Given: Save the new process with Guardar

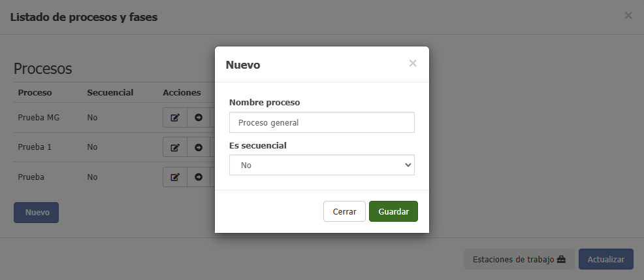Looking at the screenshot, I should pos(393,211).
